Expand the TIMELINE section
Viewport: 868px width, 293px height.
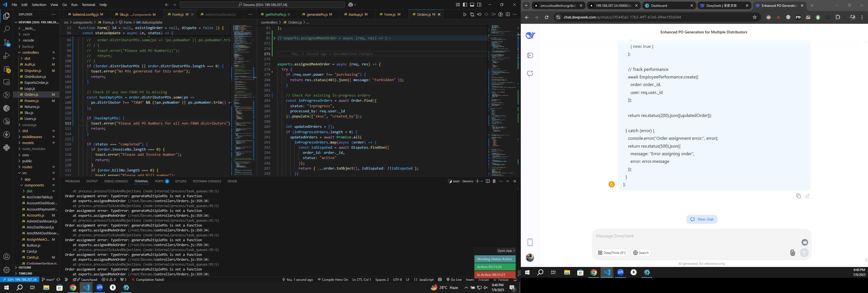(x=25, y=273)
